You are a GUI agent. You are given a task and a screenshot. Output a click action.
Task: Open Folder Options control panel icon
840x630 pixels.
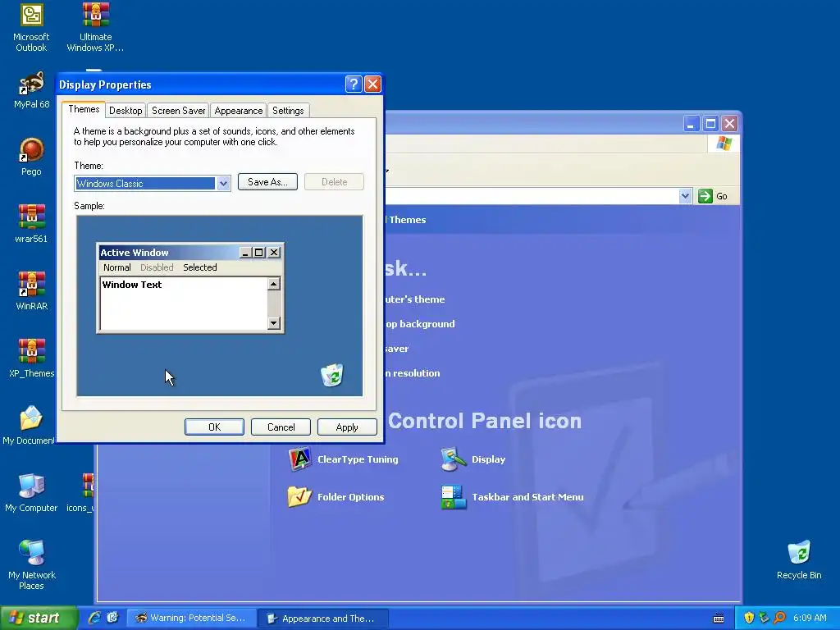(336, 496)
